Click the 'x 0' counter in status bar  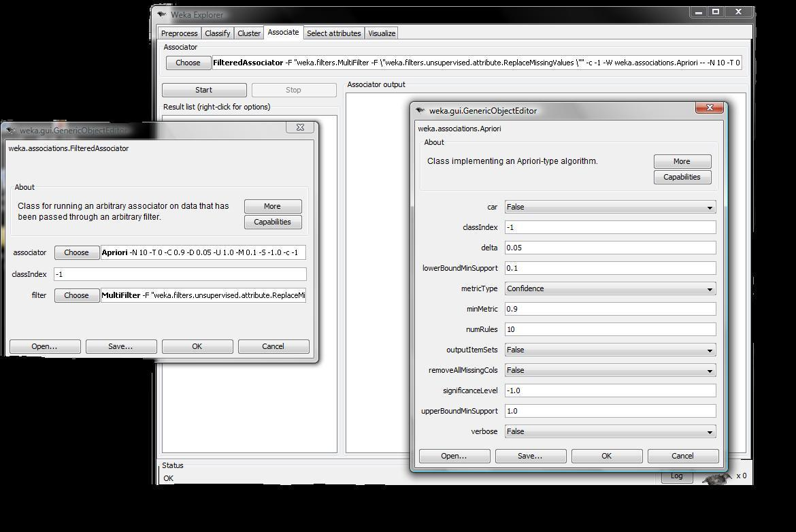741,476
